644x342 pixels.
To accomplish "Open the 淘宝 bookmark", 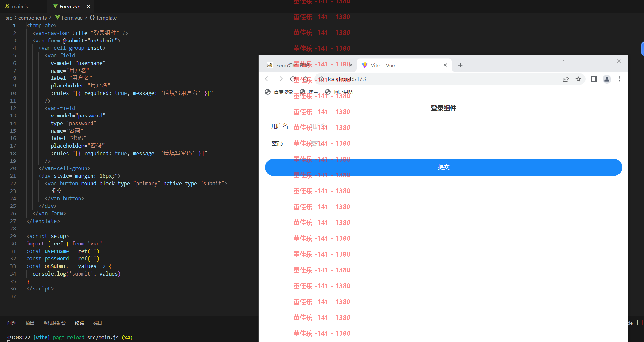I will (x=309, y=92).
